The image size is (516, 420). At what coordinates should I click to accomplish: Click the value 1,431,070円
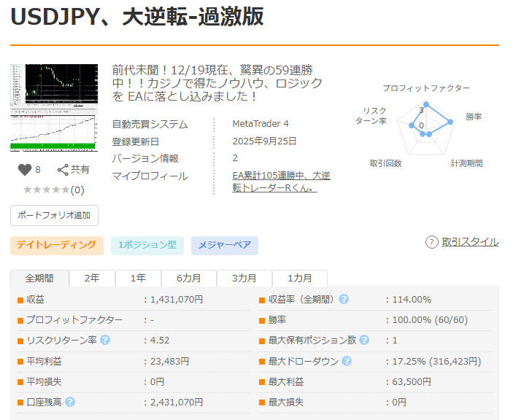[x=177, y=299]
